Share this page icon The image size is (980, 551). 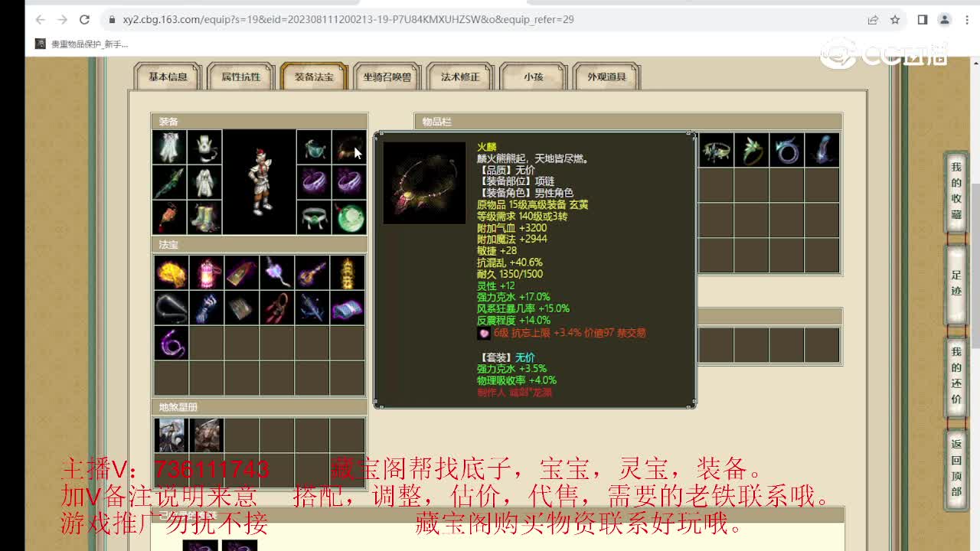[873, 20]
